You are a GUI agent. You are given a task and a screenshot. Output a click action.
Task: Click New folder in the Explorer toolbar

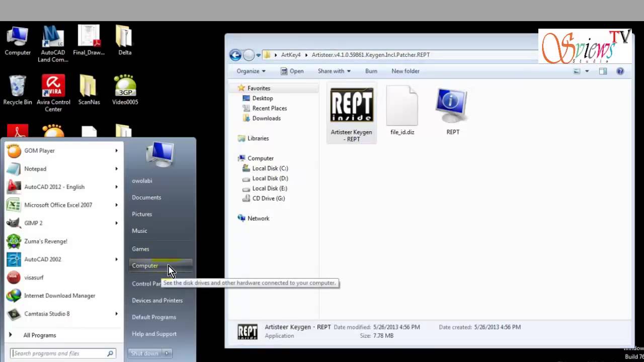(406, 71)
